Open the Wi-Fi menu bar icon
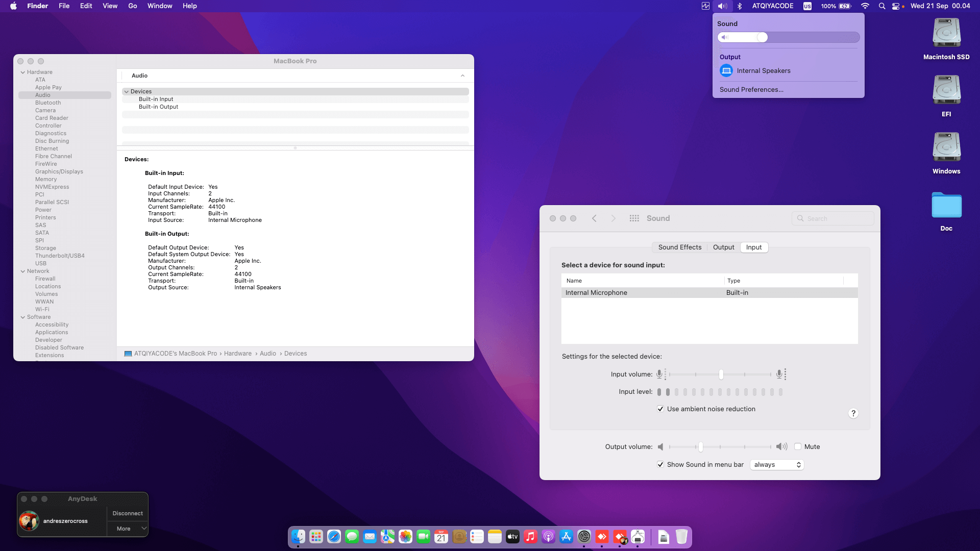This screenshot has width=980, height=551. pyautogui.click(x=865, y=6)
